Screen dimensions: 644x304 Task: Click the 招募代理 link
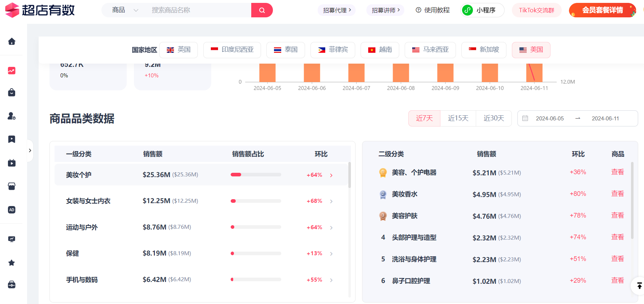point(337,10)
